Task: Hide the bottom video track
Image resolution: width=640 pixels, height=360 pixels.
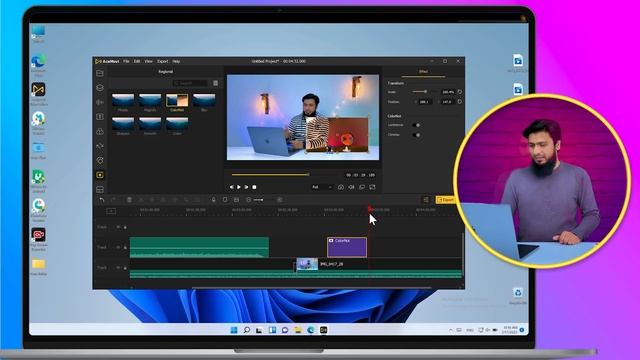Action: click(118, 268)
